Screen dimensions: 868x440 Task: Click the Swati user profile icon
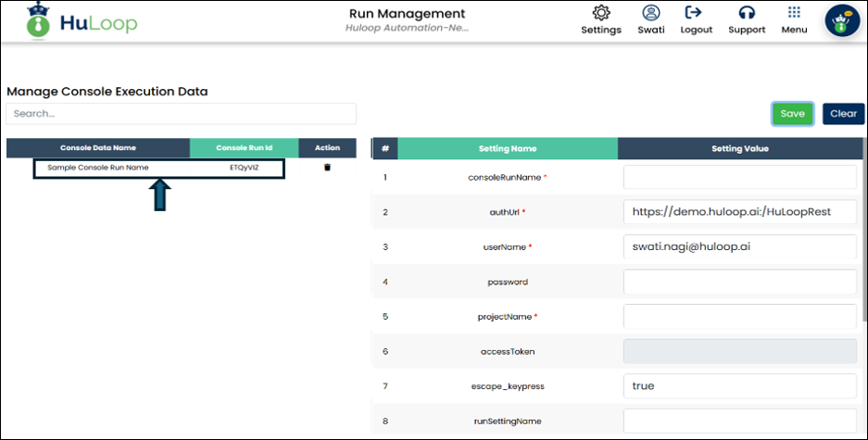[650, 13]
